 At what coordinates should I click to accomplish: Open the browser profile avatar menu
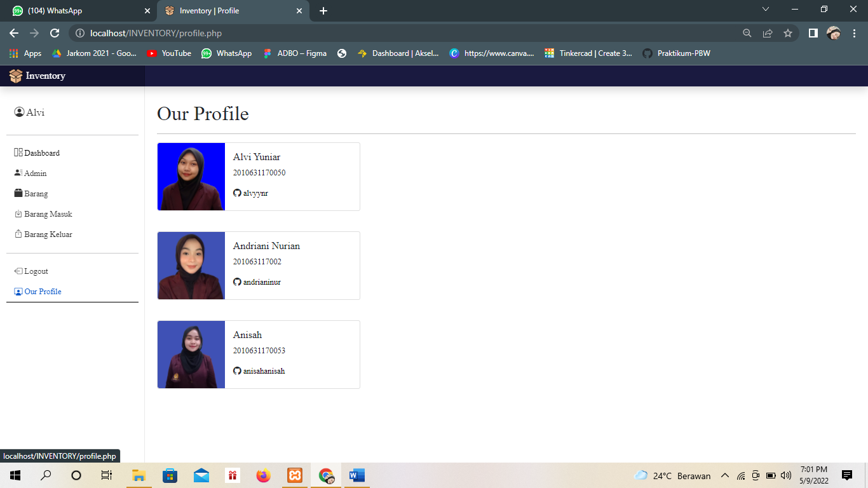(832, 32)
